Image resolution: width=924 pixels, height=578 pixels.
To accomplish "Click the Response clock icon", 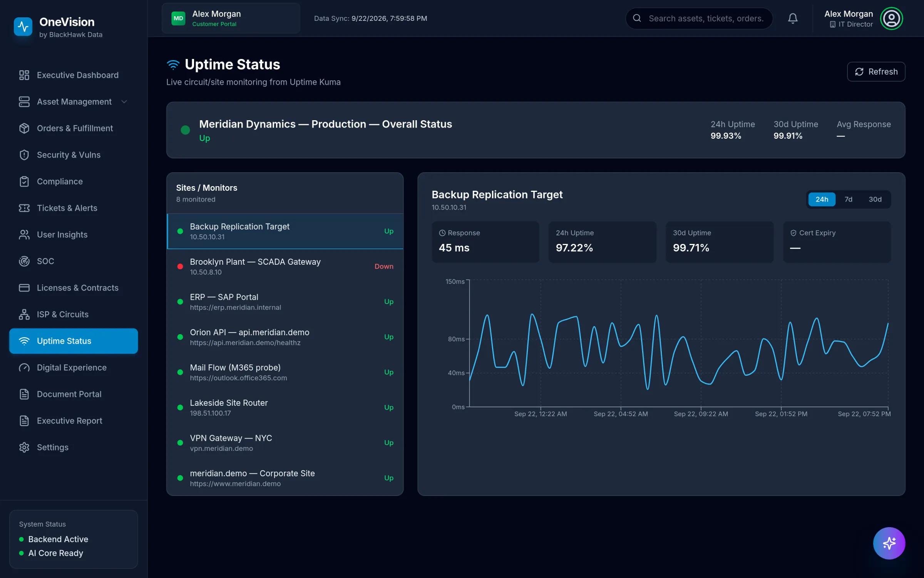I will tap(442, 233).
